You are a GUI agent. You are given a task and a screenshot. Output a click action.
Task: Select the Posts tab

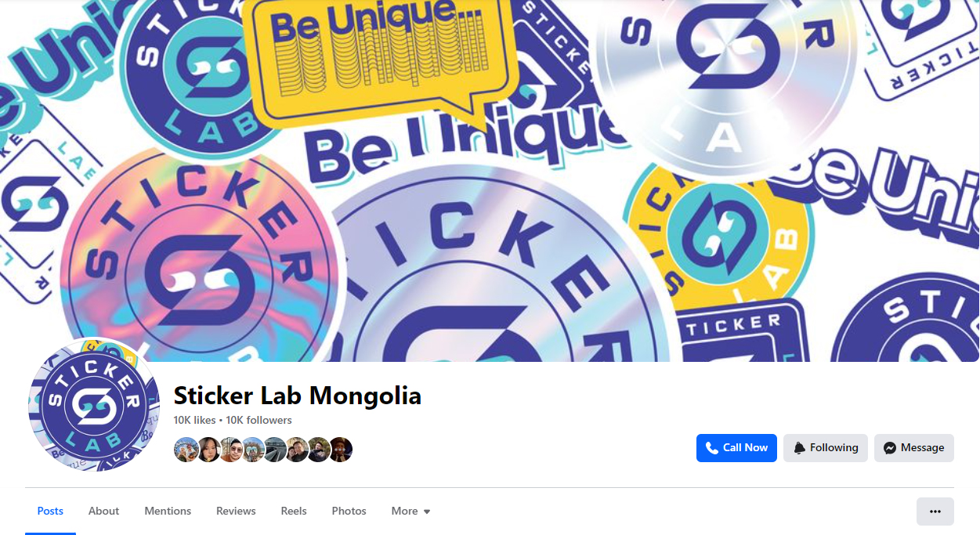[x=50, y=511]
